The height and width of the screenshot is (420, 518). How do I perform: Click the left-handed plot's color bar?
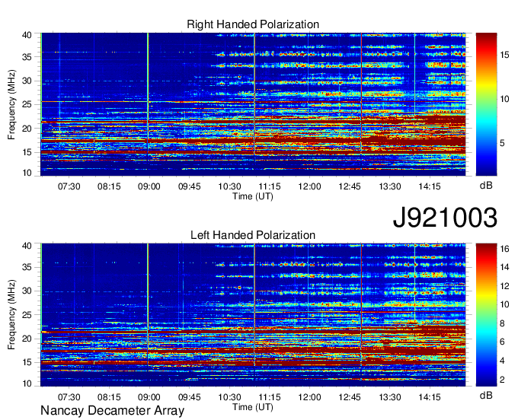click(486, 315)
